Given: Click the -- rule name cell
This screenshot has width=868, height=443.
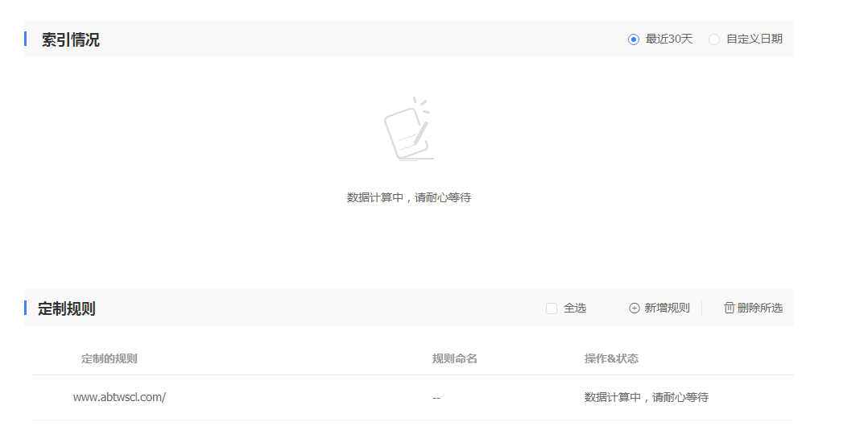Looking at the screenshot, I should coord(436,398).
